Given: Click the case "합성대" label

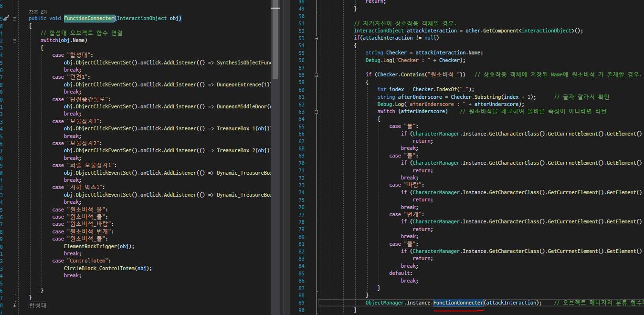Looking at the screenshot, I should click(x=73, y=55).
